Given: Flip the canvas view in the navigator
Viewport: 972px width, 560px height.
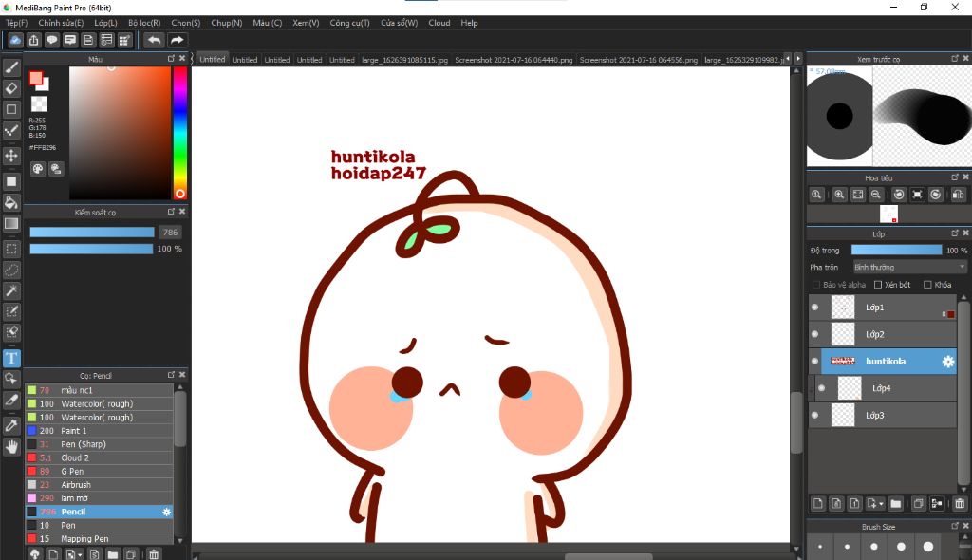Looking at the screenshot, I should pyautogui.click(x=958, y=195).
